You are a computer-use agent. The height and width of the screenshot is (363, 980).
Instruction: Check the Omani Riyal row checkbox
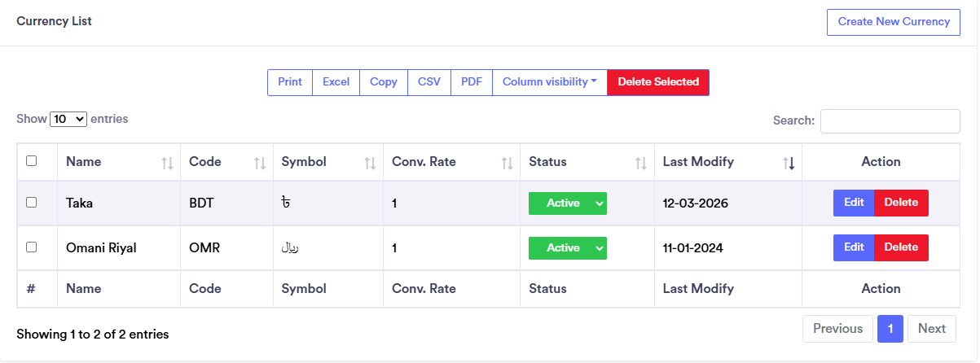pyautogui.click(x=32, y=247)
